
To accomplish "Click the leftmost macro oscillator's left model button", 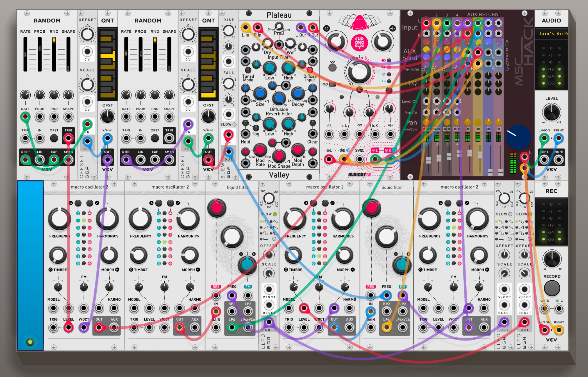I will click(78, 203).
